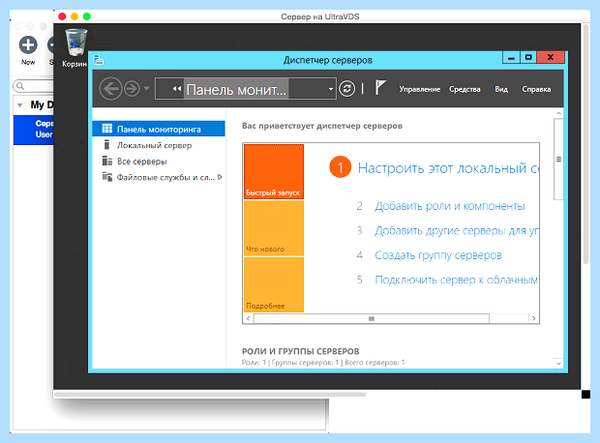Click the Вас приветствует диспетчер серверов heading
600x443 pixels.
[322, 126]
